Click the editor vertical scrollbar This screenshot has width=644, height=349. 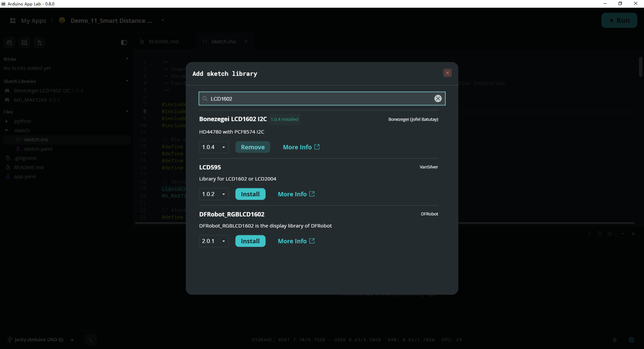click(640, 67)
